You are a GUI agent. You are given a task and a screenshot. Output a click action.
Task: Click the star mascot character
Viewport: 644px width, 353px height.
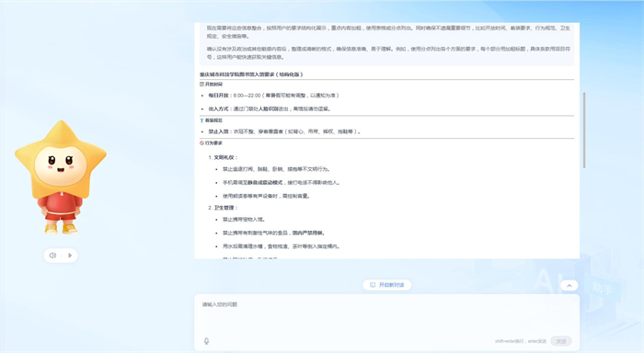pos(61,177)
